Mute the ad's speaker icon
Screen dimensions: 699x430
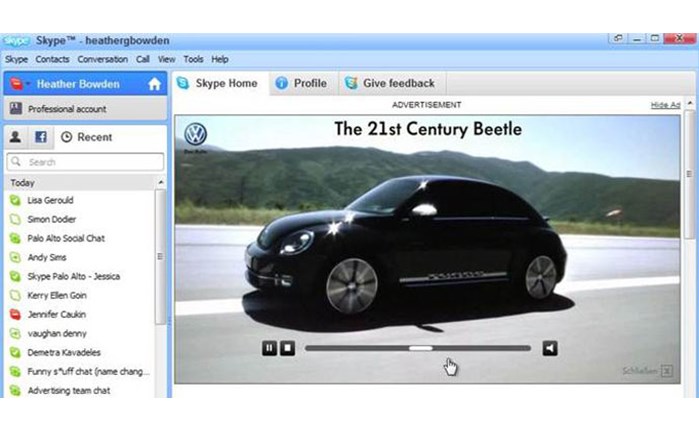click(550, 348)
